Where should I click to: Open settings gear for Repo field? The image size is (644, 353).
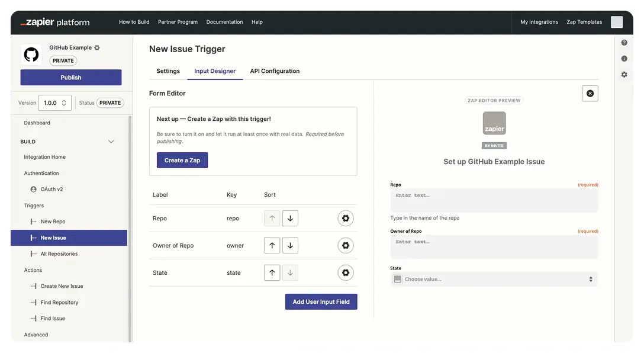point(346,218)
